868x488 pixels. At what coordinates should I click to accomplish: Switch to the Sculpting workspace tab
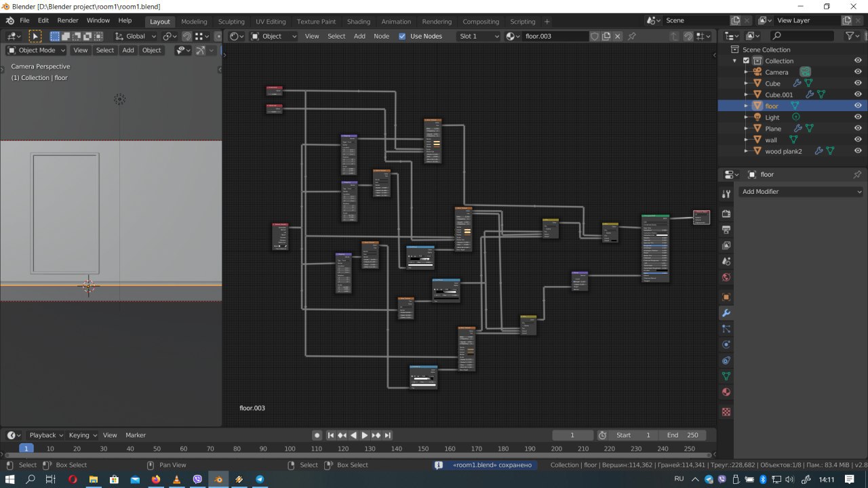[x=231, y=22]
